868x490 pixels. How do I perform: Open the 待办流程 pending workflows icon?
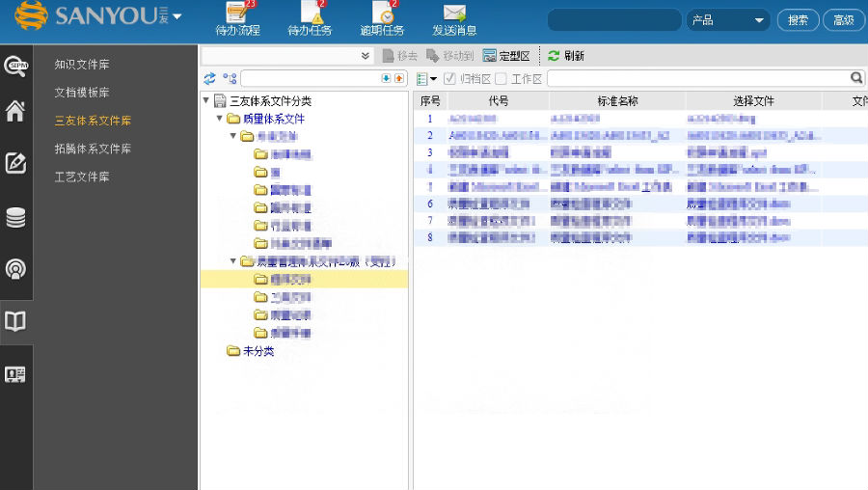tap(237, 19)
